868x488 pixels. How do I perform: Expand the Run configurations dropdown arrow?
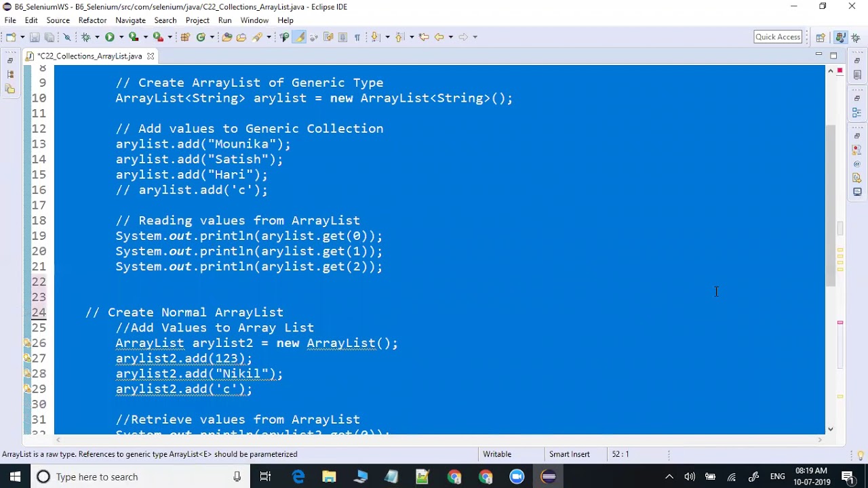121,37
